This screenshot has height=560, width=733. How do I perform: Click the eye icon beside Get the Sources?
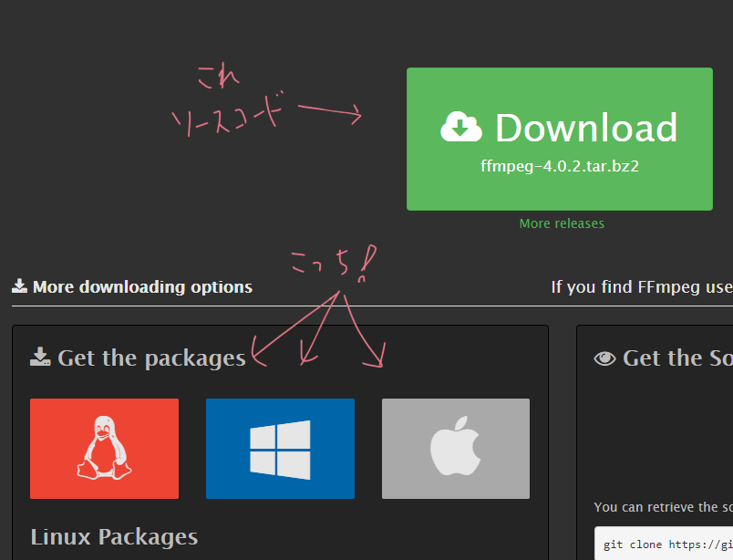[605, 358]
